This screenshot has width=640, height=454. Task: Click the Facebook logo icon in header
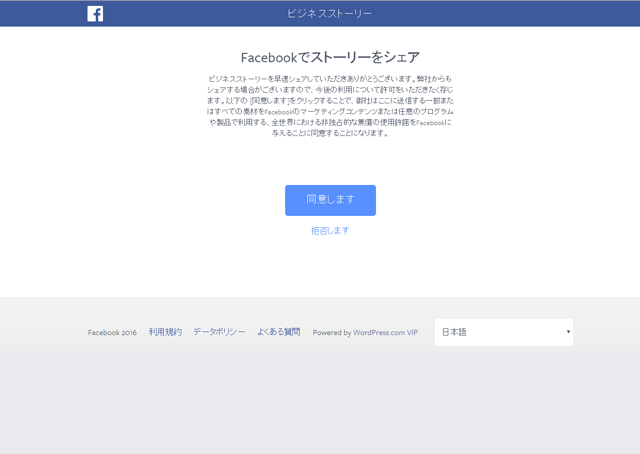click(95, 14)
